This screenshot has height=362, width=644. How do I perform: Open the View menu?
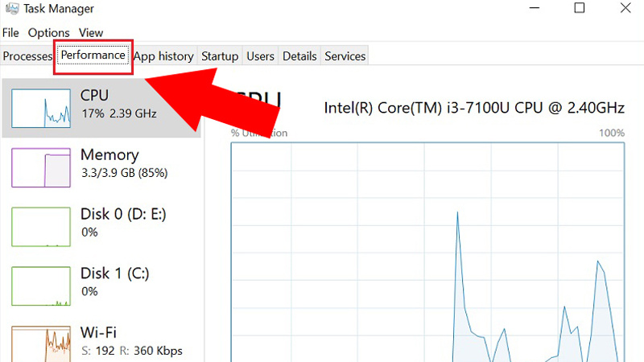point(91,33)
